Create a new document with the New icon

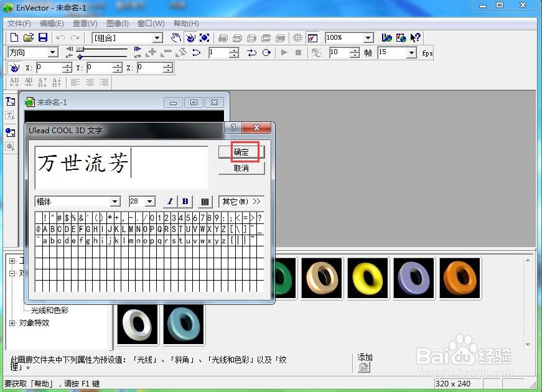tap(14, 37)
